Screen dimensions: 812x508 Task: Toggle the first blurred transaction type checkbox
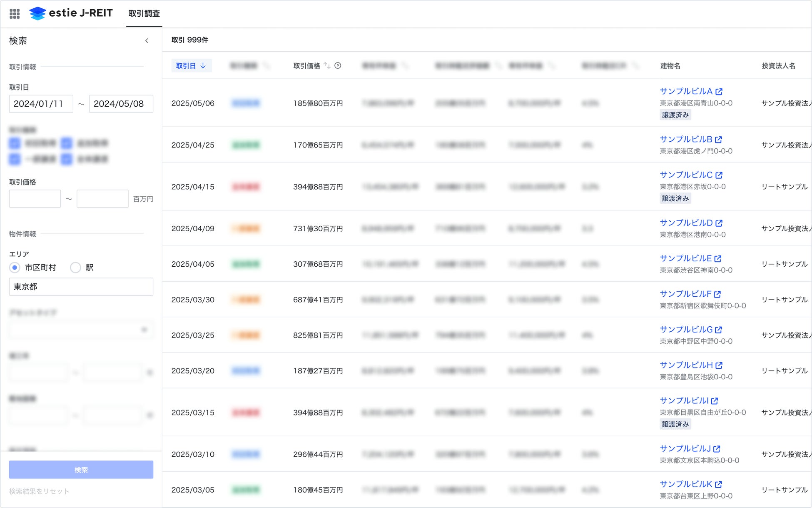(15, 143)
